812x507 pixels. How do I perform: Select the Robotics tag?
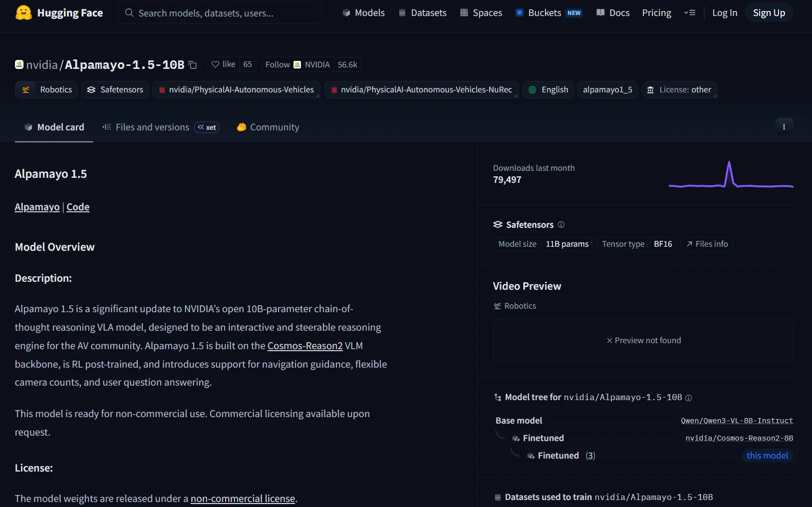tap(46, 90)
